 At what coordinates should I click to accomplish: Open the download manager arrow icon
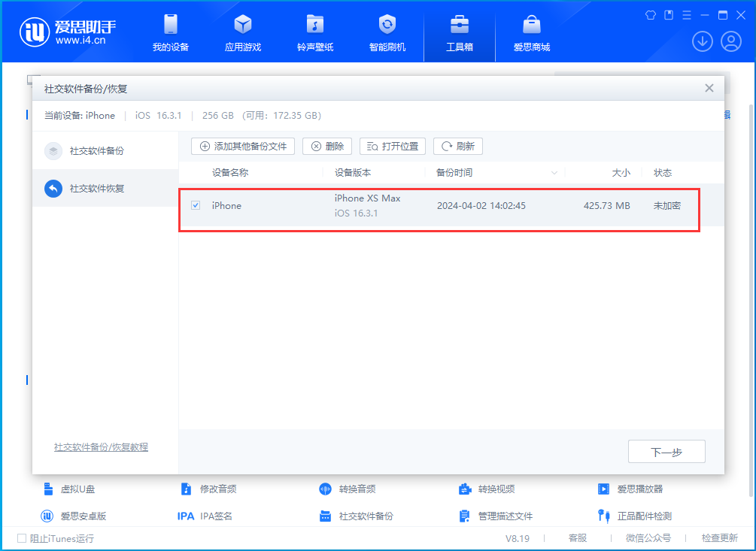point(702,41)
